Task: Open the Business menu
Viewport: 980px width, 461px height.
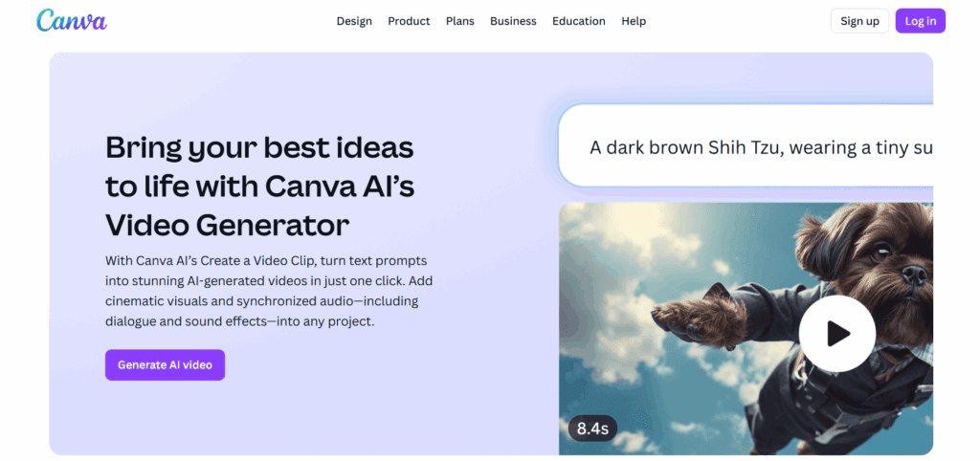Action: [513, 21]
